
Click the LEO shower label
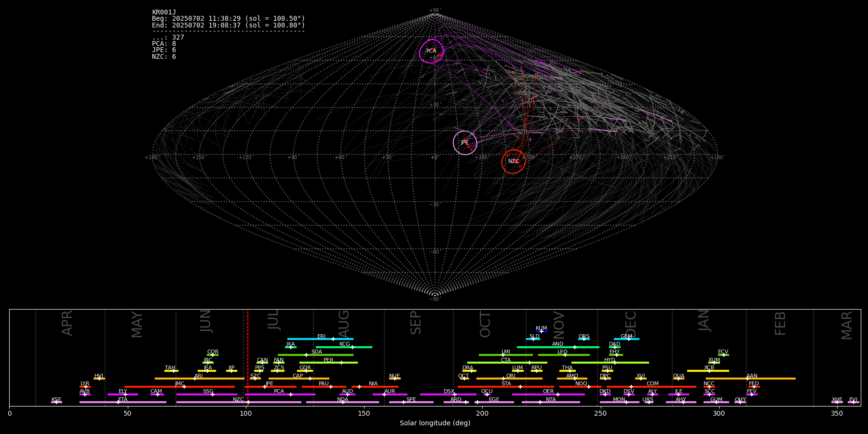click(563, 352)
